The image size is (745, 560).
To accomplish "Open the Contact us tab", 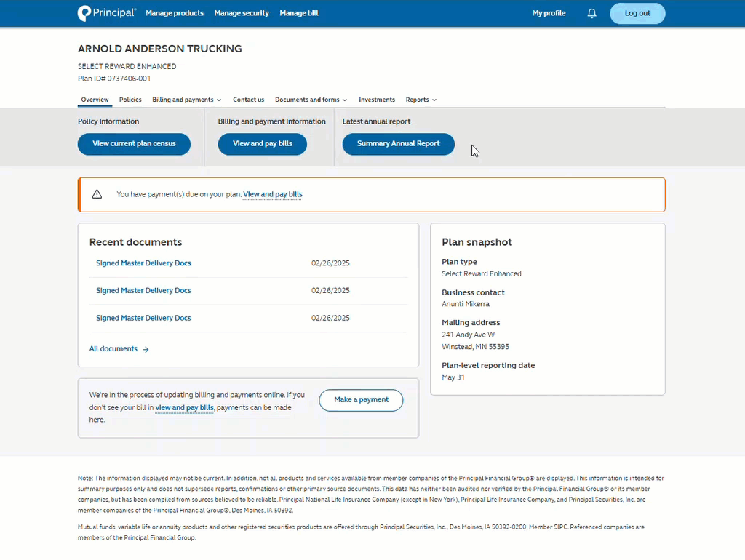I will click(x=248, y=100).
